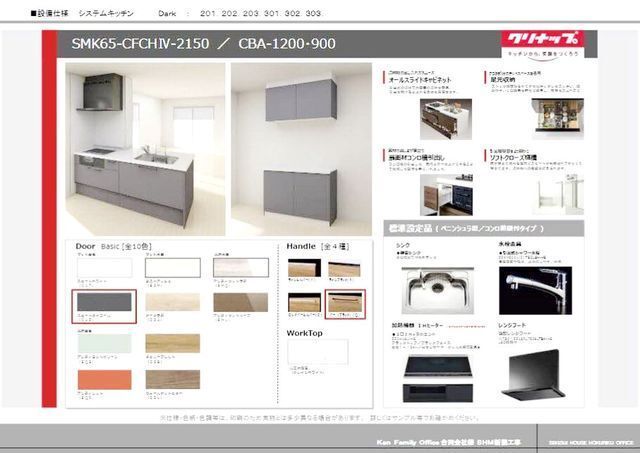640x453 pixels.
Task: Open the main kitchen island photo
Action: [146, 149]
